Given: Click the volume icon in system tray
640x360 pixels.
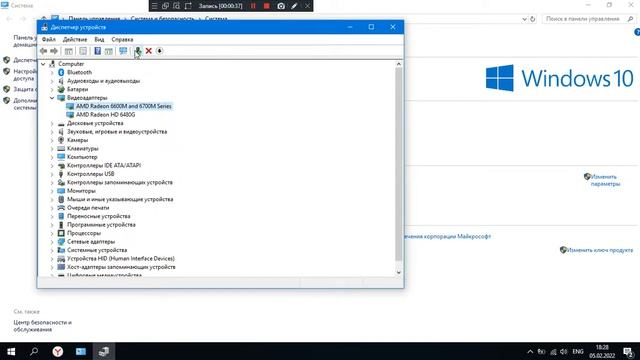Looking at the screenshot, I should [x=563, y=351].
